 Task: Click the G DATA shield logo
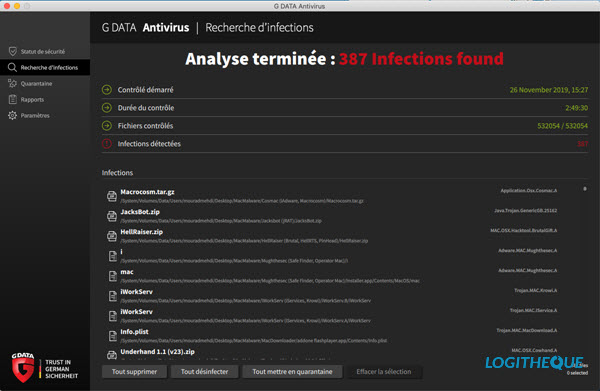(23, 367)
